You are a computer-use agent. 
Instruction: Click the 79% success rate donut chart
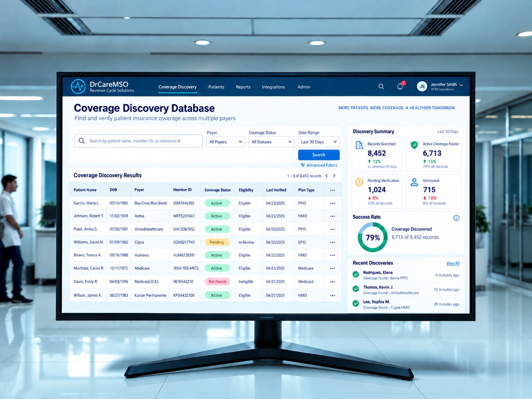[x=373, y=237]
